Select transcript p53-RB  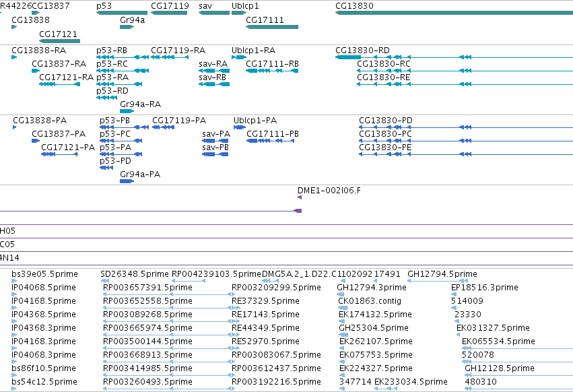click(x=123, y=57)
